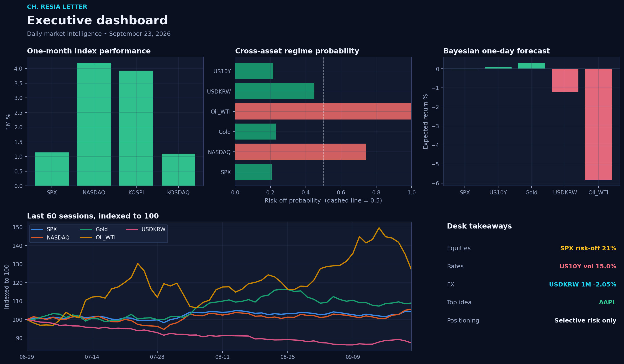This screenshot has height=364, width=624.
Task: Click the 'FX' row label
Action: (451, 285)
